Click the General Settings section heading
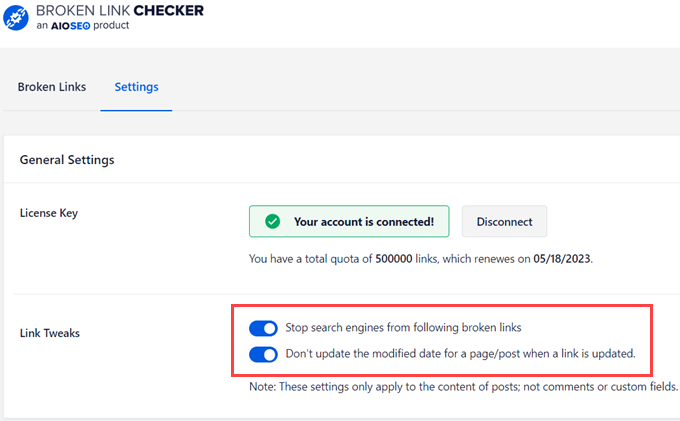 [x=67, y=160]
